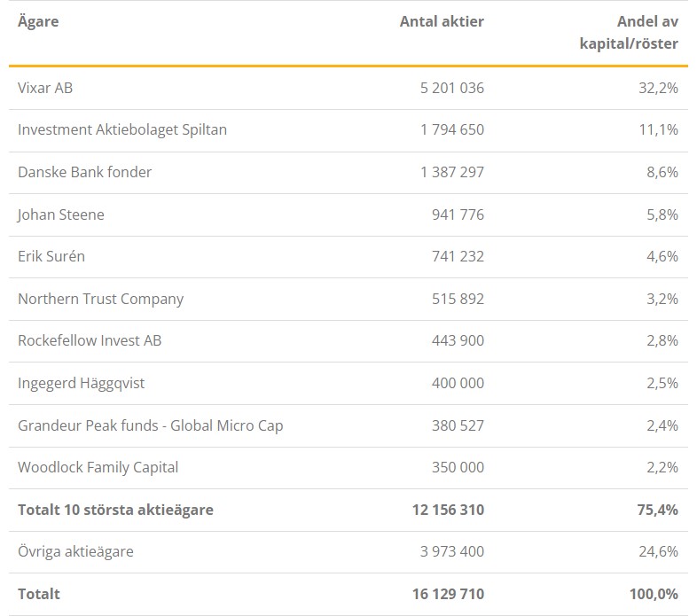Click the share count 5 201 036
The width and height of the screenshot is (697, 616).
(452, 88)
